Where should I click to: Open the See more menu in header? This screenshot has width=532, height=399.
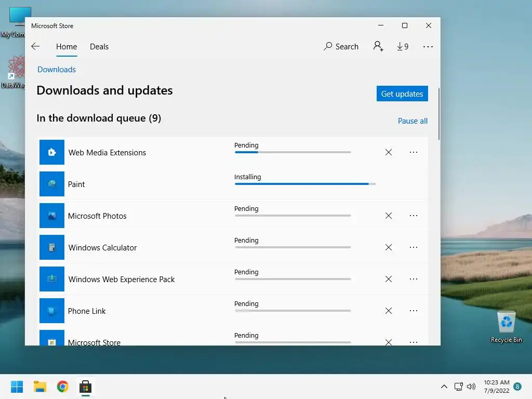(428, 46)
